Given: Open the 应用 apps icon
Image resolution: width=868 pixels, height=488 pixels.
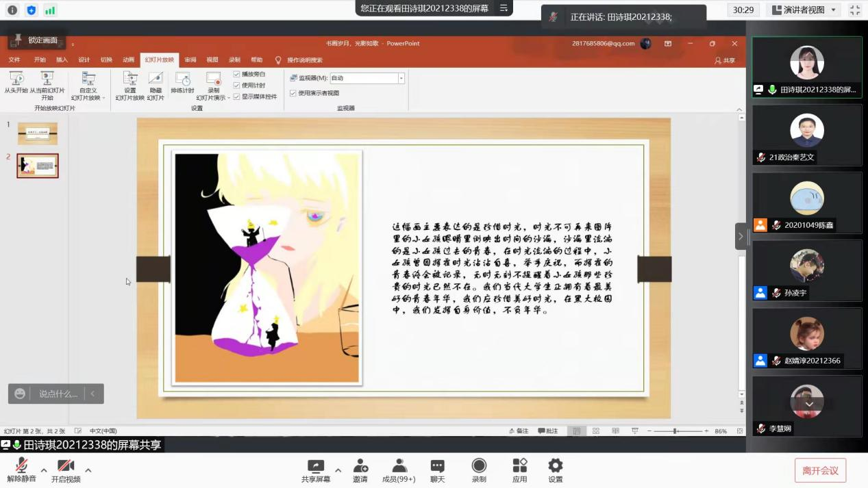Looking at the screenshot, I should 520,466.
